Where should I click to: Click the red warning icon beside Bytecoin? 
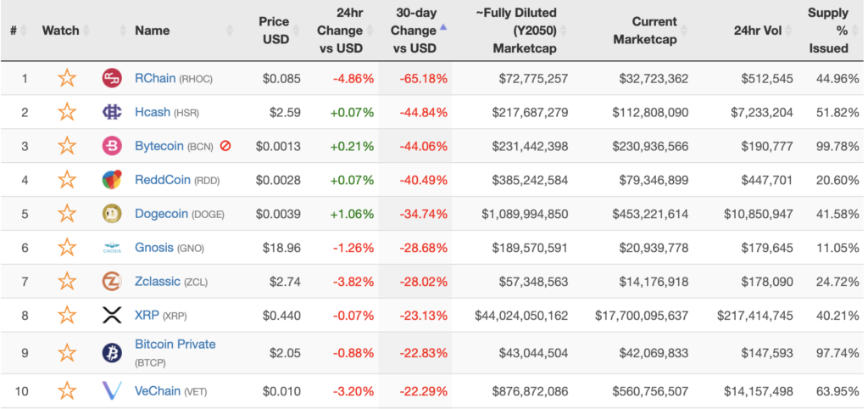click(x=225, y=146)
